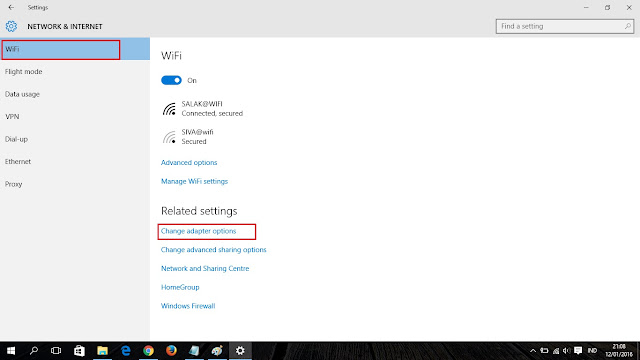This screenshot has width=640, height=360.
Task: Open the Proxy section
Action: pyautogui.click(x=13, y=184)
